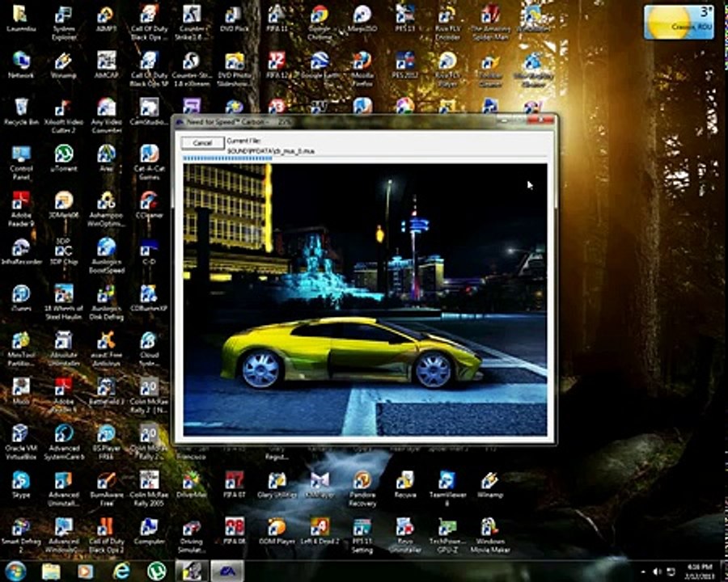Viewport: 728px width, 582px height.
Task: Select the avast! Free Antivirus icon
Action: click(x=106, y=349)
